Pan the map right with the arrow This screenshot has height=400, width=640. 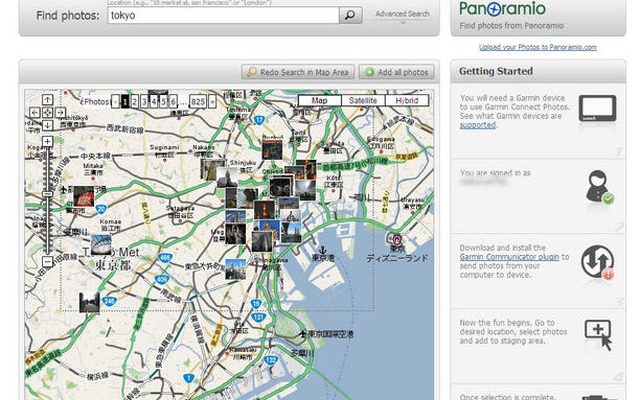click(x=60, y=112)
